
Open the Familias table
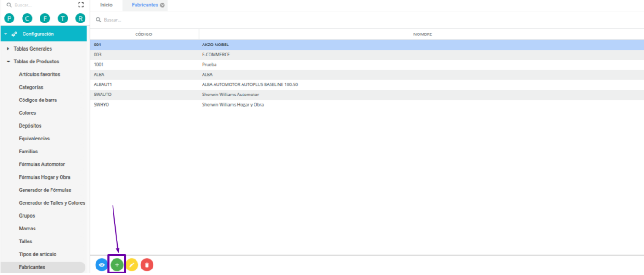click(28, 152)
